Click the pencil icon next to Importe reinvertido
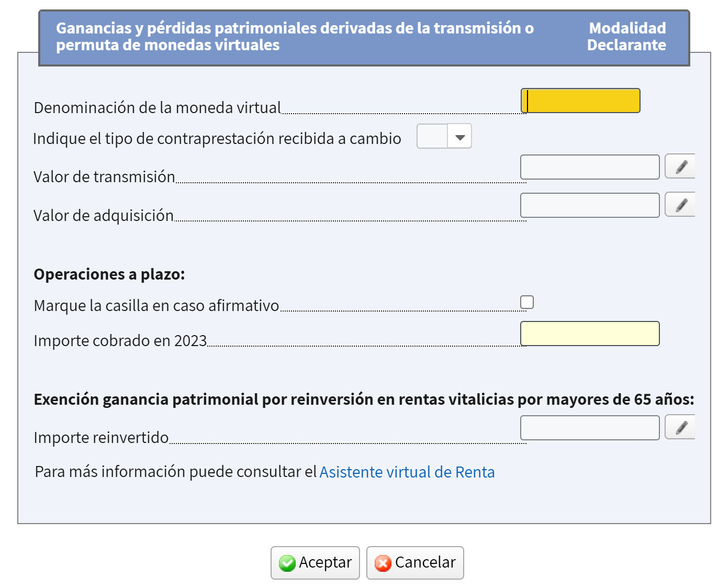 [680, 427]
